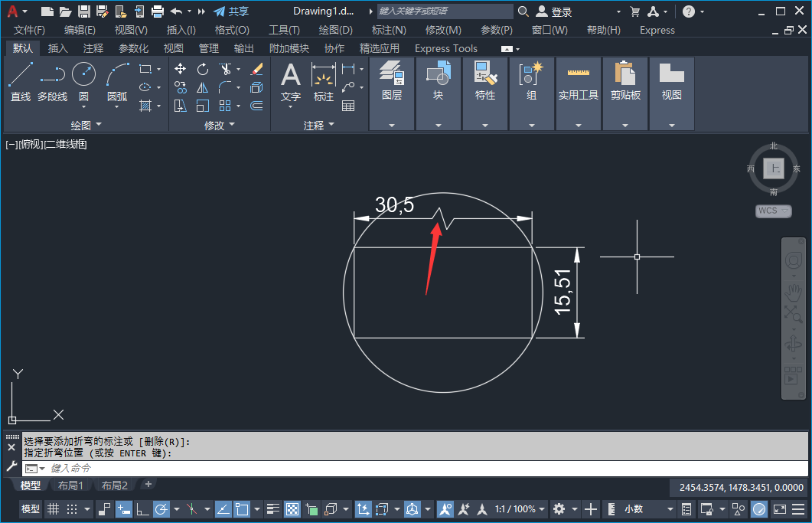The width and height of the screenshot is (812, 523).
Task: Toggle grid display in status bar
Action: (x=53, y=509)
